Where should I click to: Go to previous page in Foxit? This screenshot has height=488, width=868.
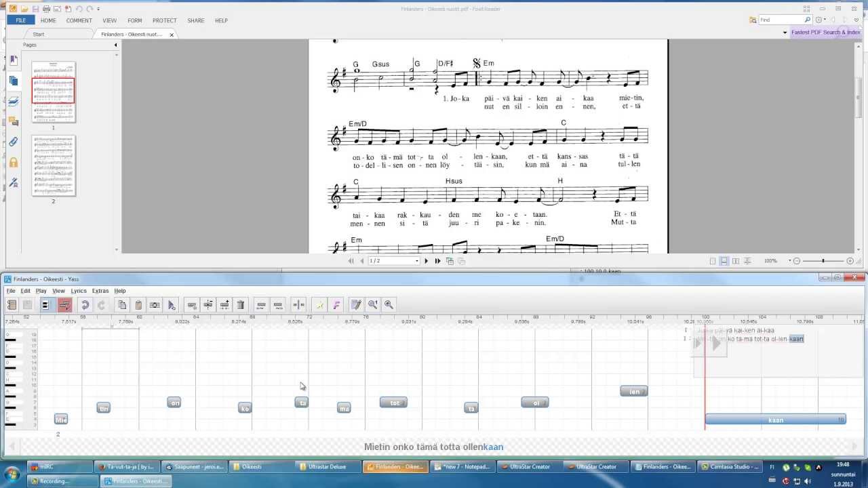362,261
